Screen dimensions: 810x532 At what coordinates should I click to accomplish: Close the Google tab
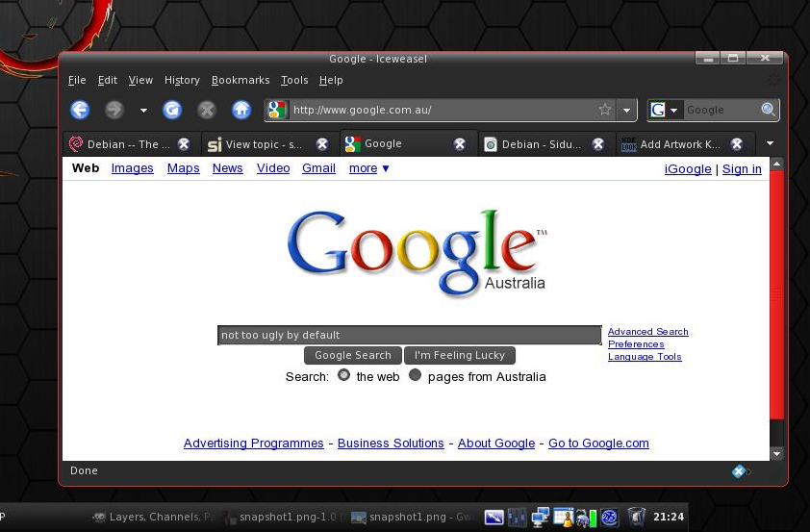coord(459,144)
